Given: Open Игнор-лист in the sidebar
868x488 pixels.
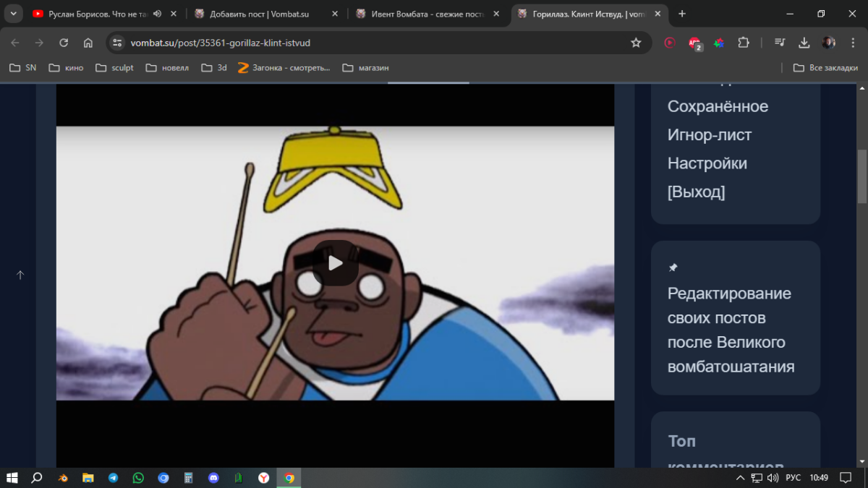Looking at the screenshot, I should pos(710,134).
